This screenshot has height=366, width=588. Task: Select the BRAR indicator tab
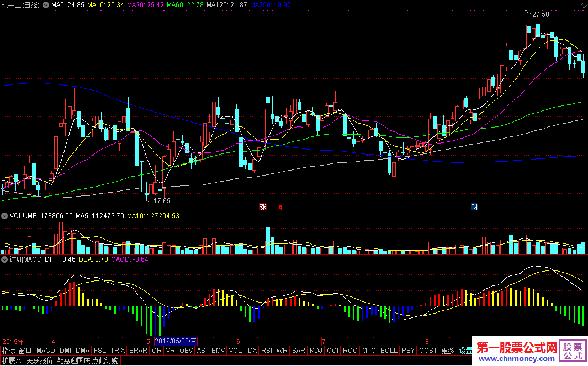(x=138, y=351)
